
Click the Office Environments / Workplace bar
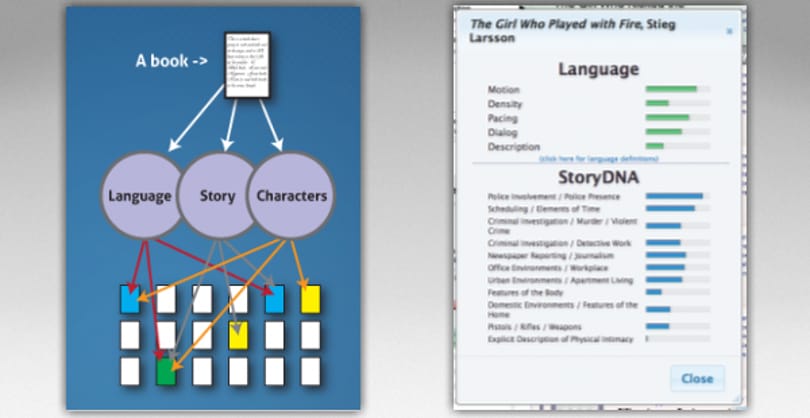point(677,268)
